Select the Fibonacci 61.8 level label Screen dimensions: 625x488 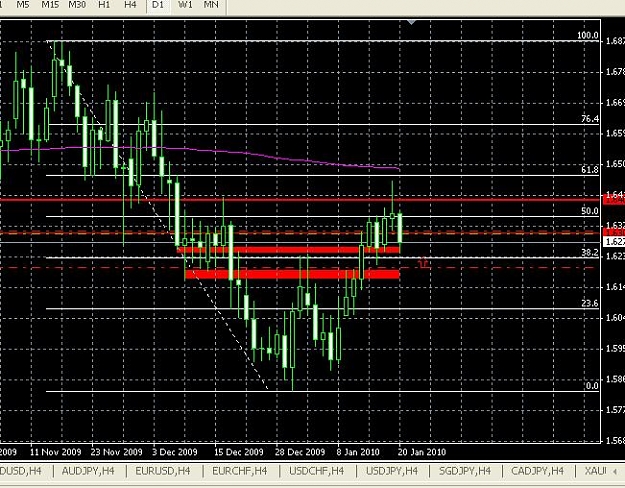tap(590, 169)
